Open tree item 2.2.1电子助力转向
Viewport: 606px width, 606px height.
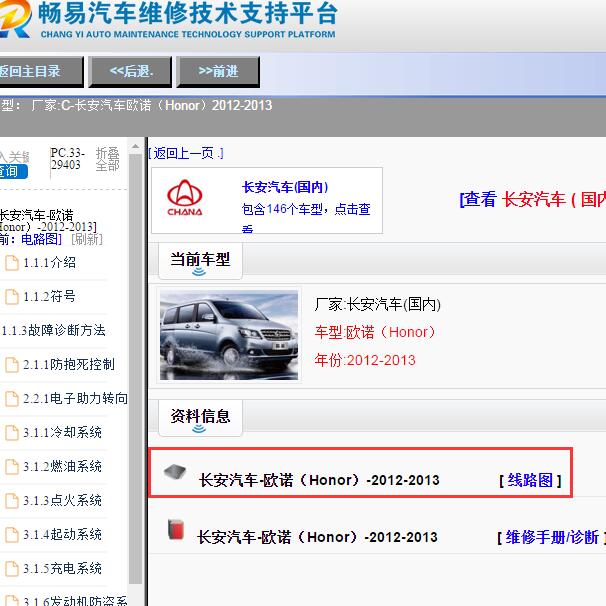coord(75,398)
